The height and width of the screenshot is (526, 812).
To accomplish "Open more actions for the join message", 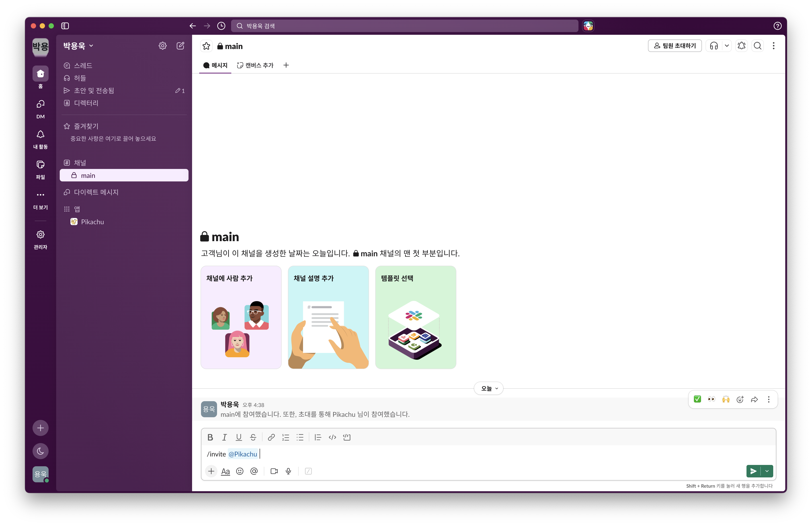I will pos(769,399).
